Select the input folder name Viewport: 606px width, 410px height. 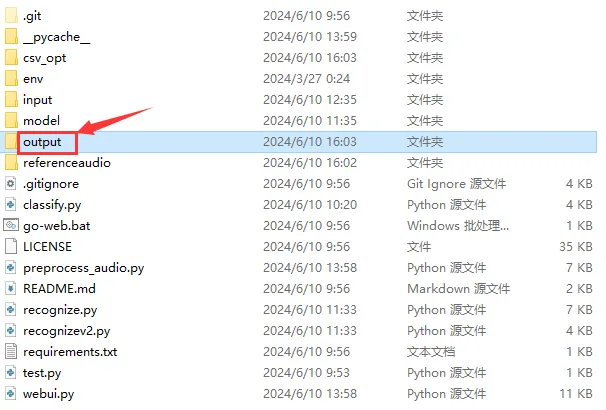tap(37, 100)
